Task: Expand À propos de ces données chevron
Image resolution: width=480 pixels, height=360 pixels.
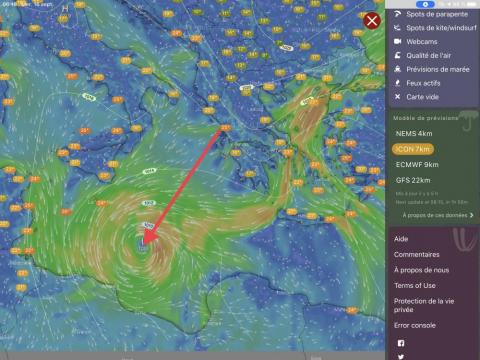Action: tap(471, 215)
